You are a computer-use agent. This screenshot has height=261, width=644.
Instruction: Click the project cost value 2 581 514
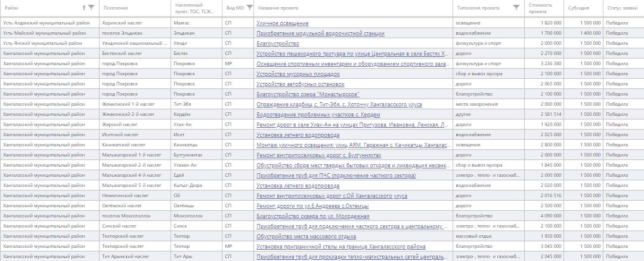(551, 115)
